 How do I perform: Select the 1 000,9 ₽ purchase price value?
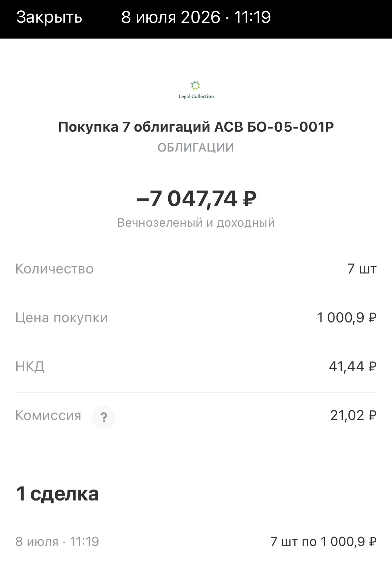(x=347, y=318)
